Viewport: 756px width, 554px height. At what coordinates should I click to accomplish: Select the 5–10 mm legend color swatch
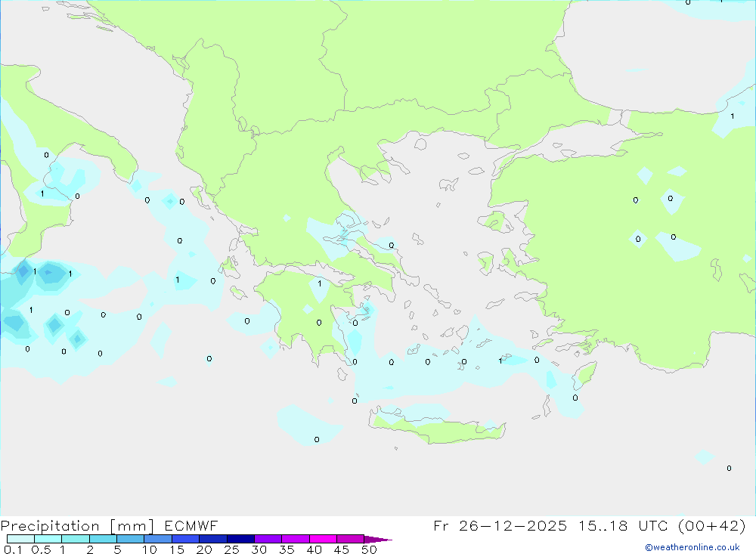[131, 539]
